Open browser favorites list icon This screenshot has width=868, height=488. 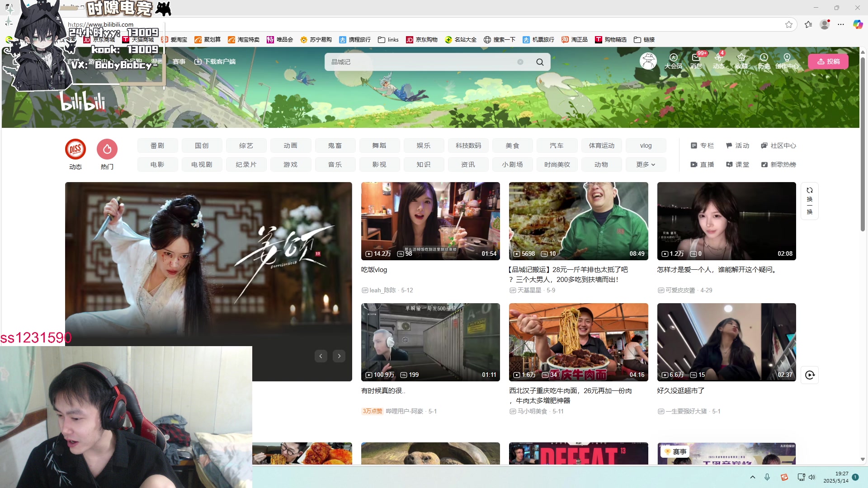tap(808, 24)
